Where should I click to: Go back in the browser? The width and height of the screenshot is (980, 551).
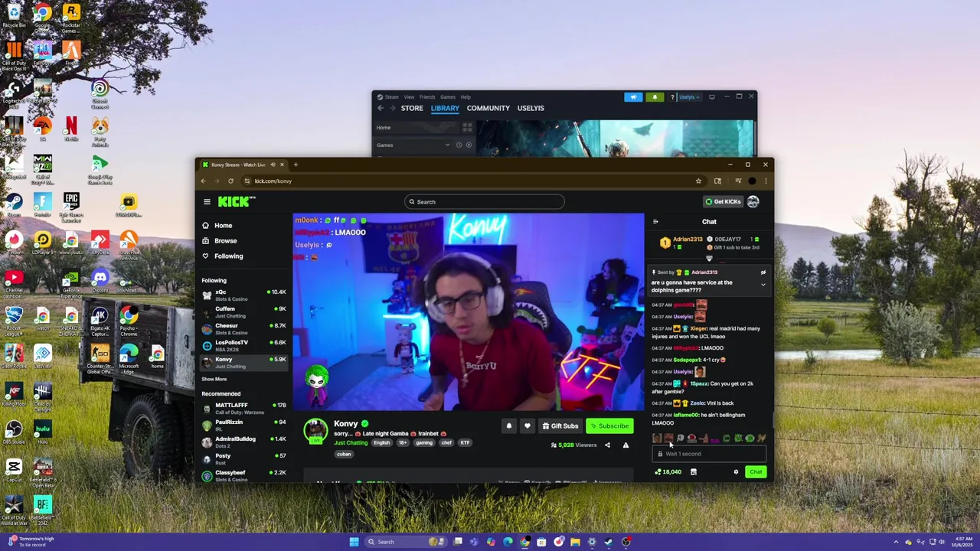pos(203,181)
